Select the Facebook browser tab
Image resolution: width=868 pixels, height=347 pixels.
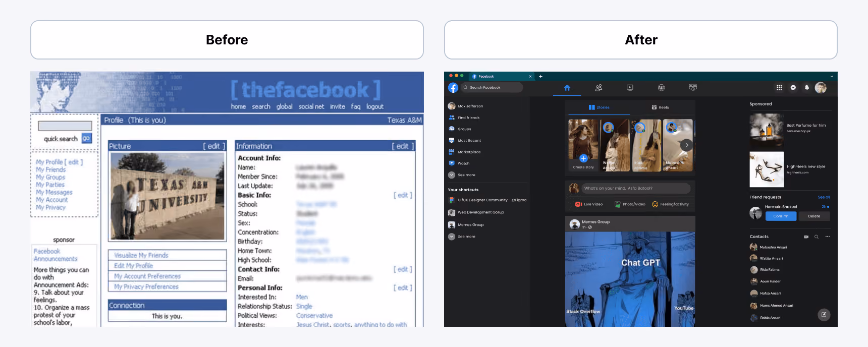click(x=502, y=77)
